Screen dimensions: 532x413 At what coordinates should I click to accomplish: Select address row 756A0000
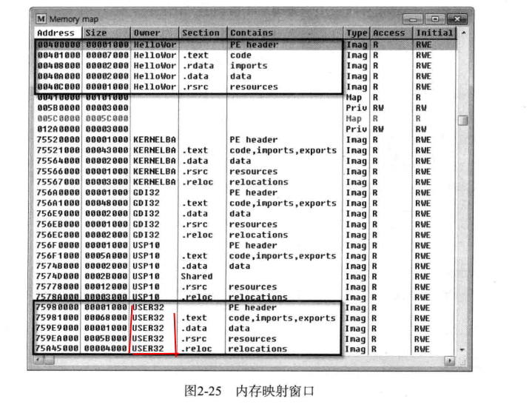coord(245,192)
